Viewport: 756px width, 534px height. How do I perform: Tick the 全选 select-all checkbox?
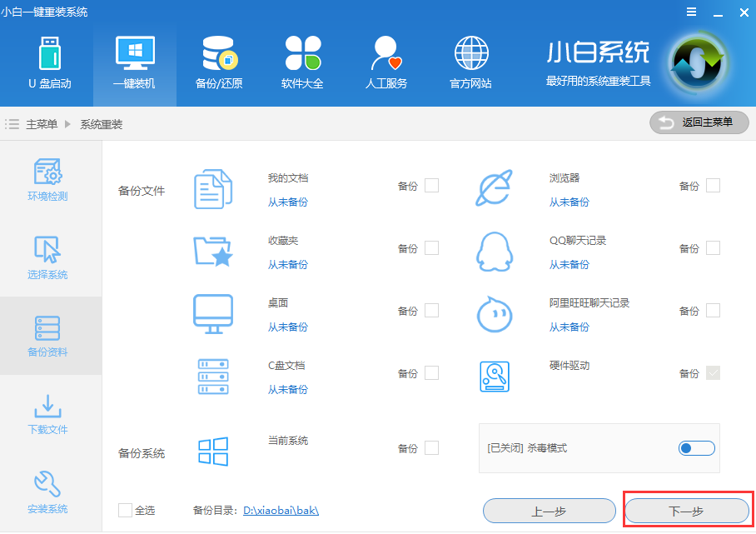point(125,510)
